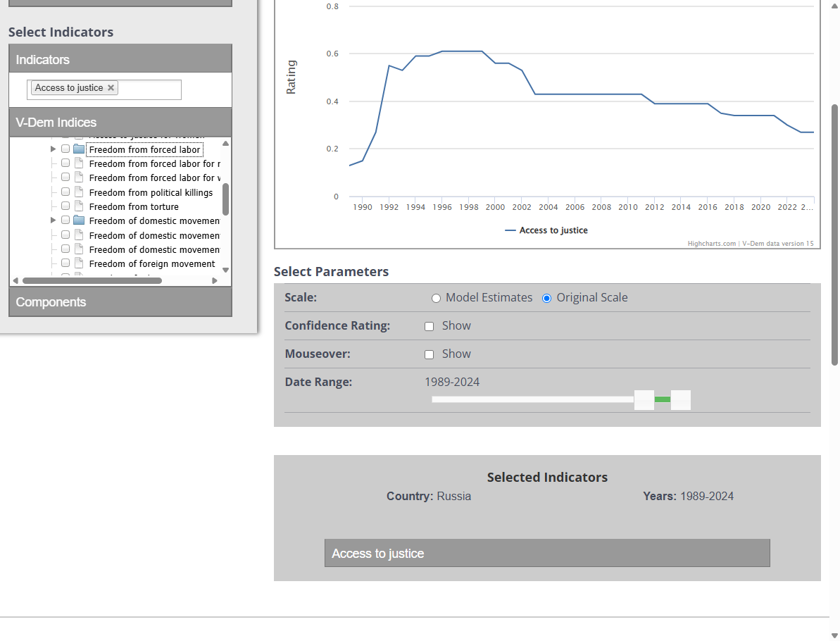840x641 pixels.
Task: Click the document icon beside Freedom of foreign movement
Action: [79, 263]
